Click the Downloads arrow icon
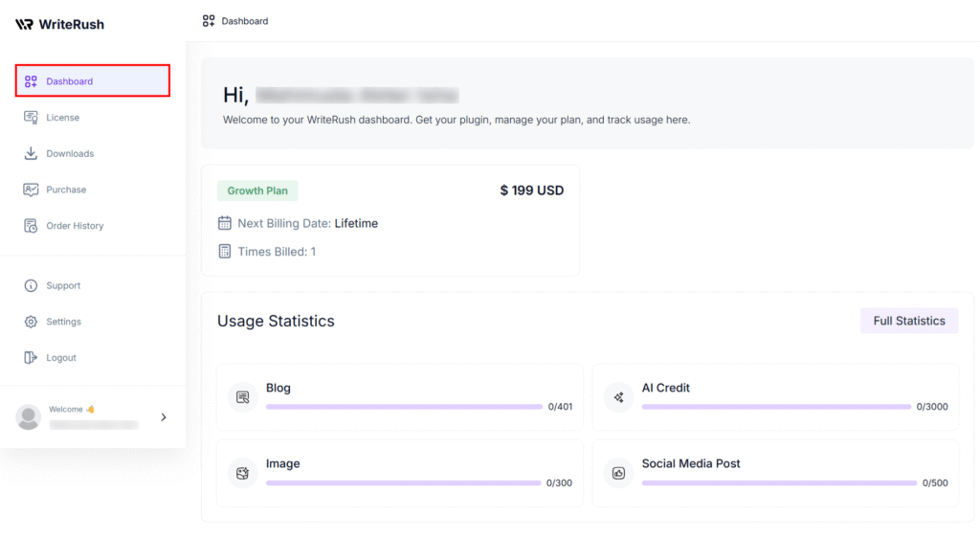 31,153
